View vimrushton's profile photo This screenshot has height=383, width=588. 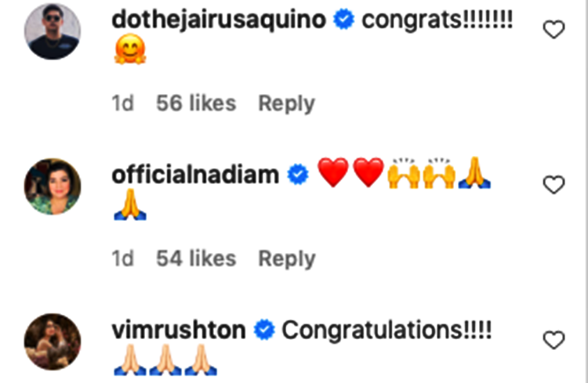tap(53, 341)
